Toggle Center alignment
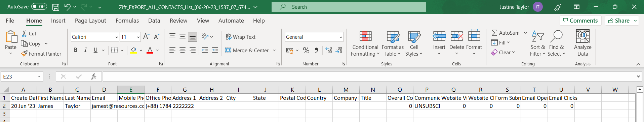 (183, 50)
